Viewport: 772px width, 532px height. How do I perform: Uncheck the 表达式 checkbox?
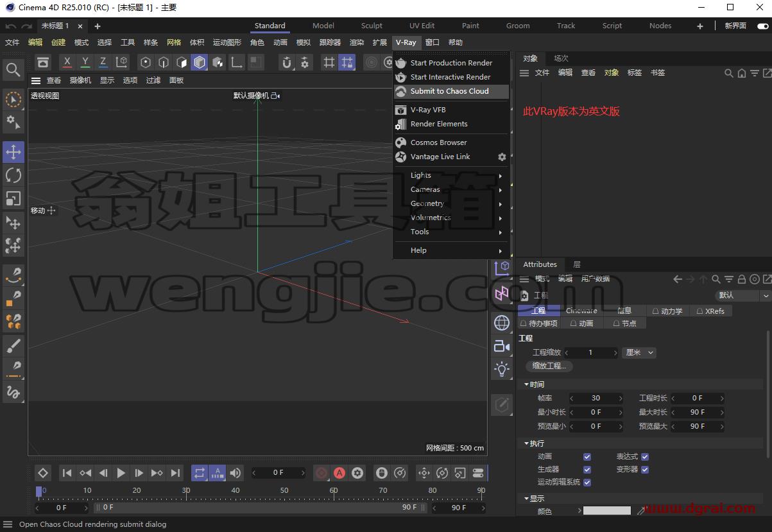click(645, 456)
